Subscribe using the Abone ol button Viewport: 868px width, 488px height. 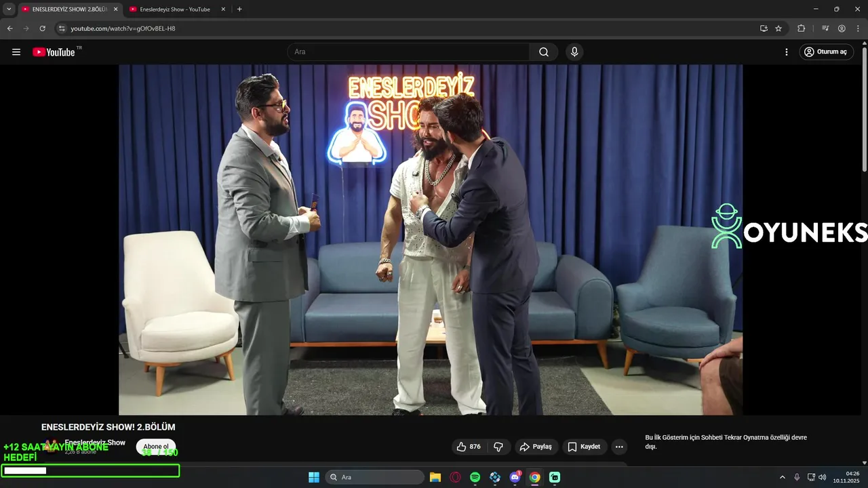[156, 447]
